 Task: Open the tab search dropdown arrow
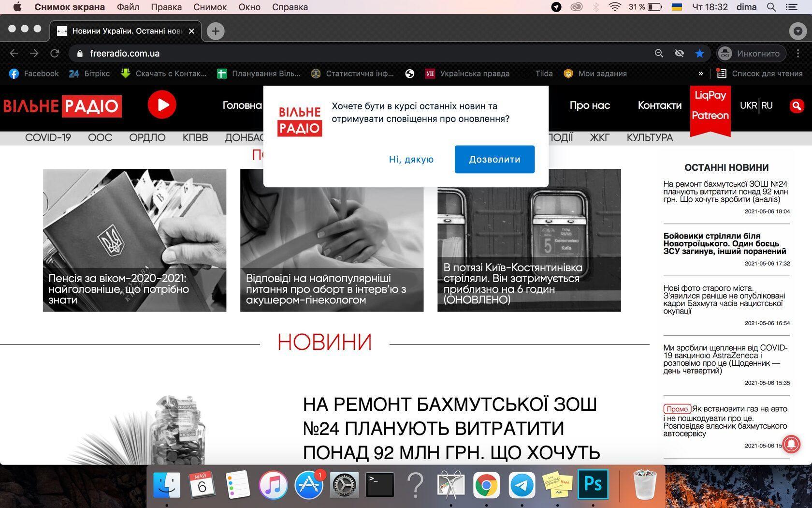(x=797, y=31)
